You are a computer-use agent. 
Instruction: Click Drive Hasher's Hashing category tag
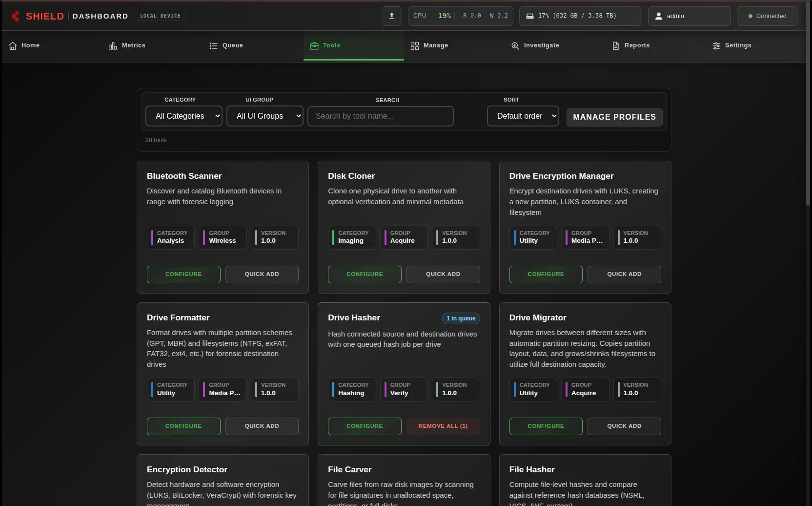pyautogui.click(x=352, y=389)
